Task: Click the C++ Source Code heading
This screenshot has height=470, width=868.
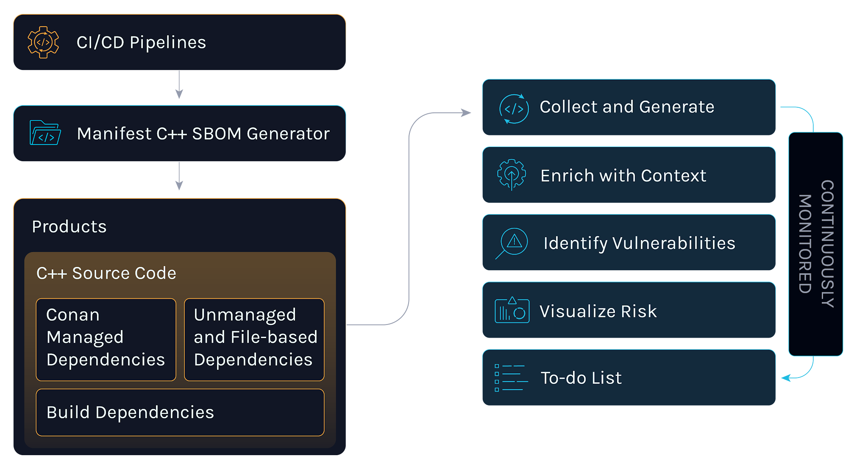Action: 106,273
